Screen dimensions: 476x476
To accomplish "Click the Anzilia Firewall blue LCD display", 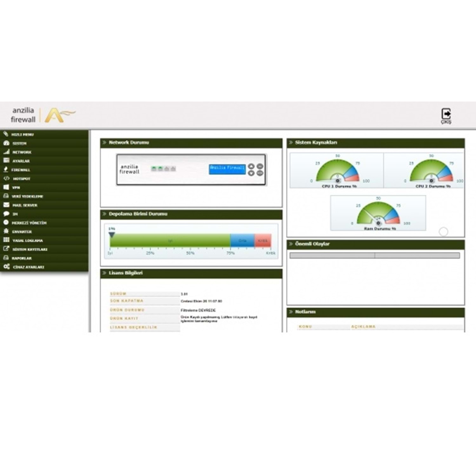I will 227,169.
